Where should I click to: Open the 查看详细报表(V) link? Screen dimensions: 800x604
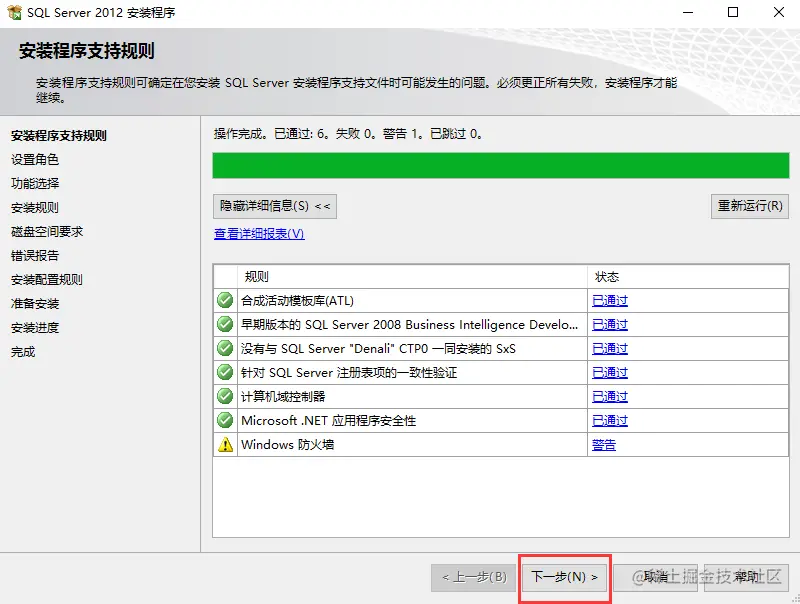click(x=259, y=234)
